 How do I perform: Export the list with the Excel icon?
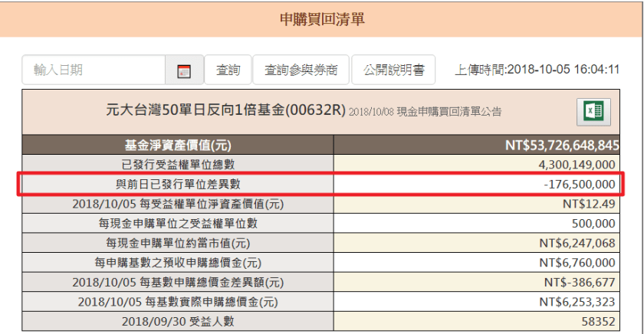click(593, 112)
